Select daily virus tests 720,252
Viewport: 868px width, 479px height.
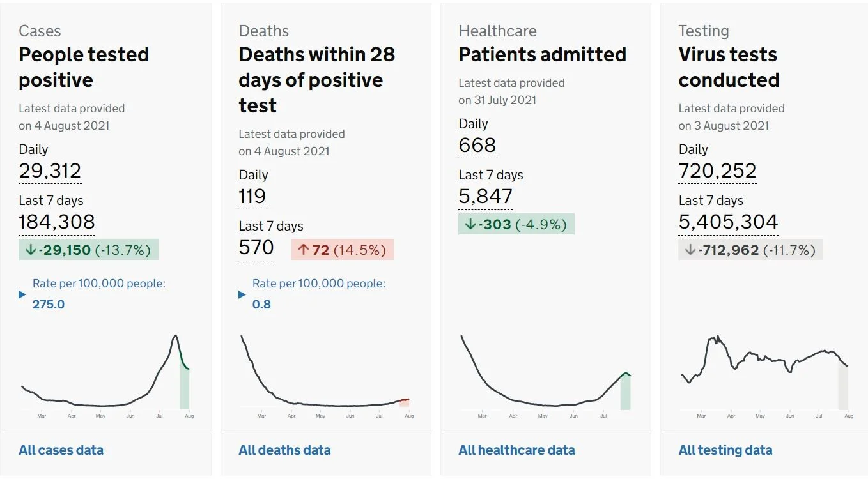point(718,171)
